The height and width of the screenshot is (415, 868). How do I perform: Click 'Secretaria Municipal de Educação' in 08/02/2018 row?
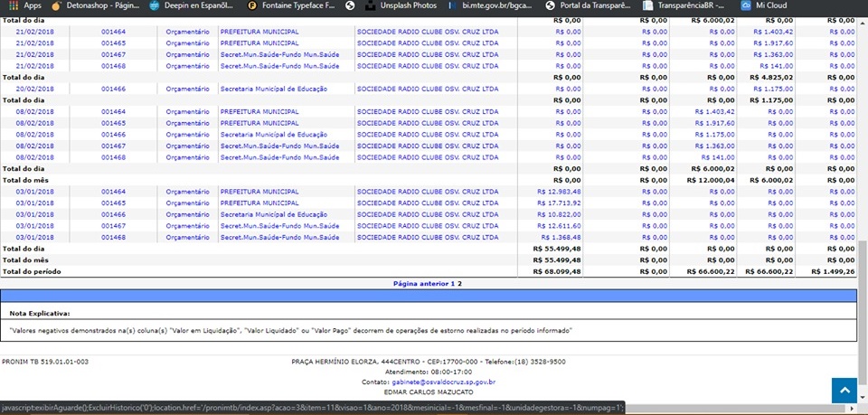click(x=273, y=135)
